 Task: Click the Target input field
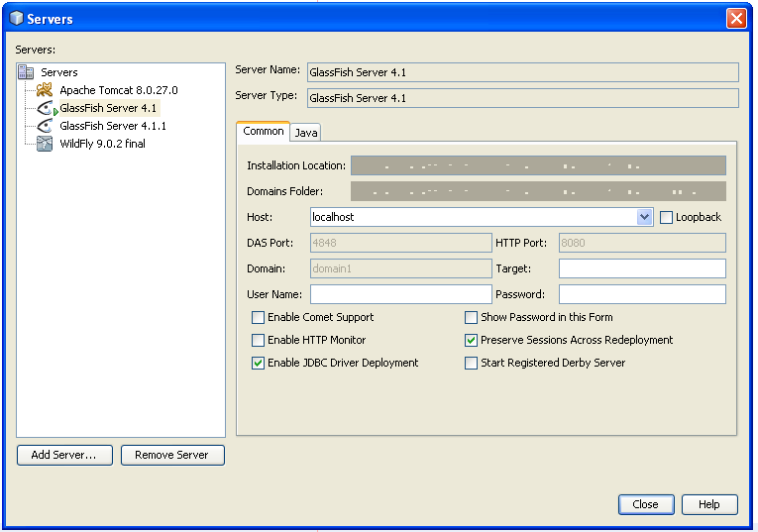[x=642, y=268]
